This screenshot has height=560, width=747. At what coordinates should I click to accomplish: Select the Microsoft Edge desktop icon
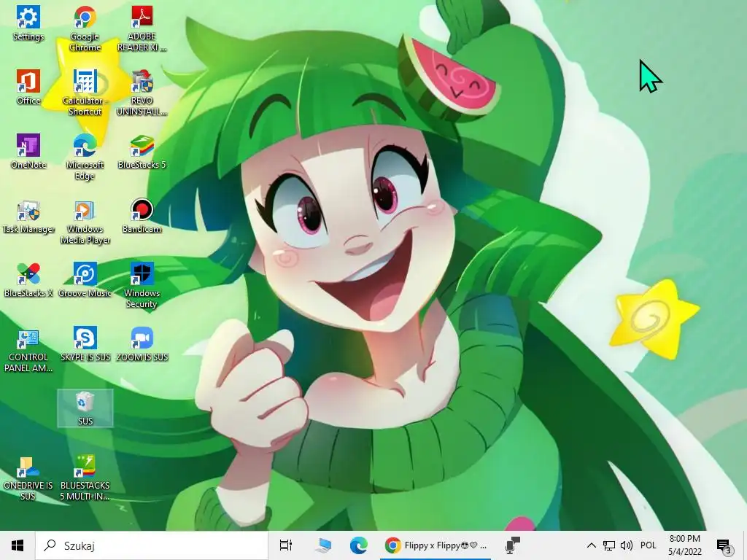(x=85, y=157)
